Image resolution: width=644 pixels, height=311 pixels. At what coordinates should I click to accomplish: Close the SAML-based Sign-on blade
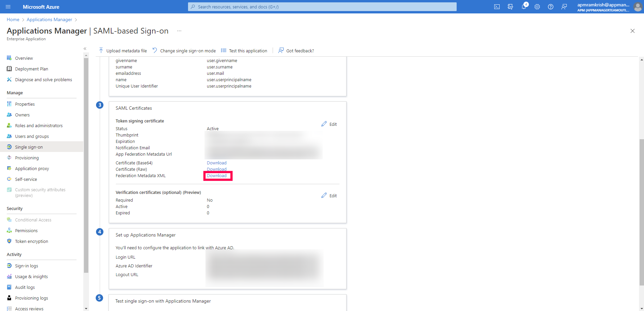[x=633, y=31]
